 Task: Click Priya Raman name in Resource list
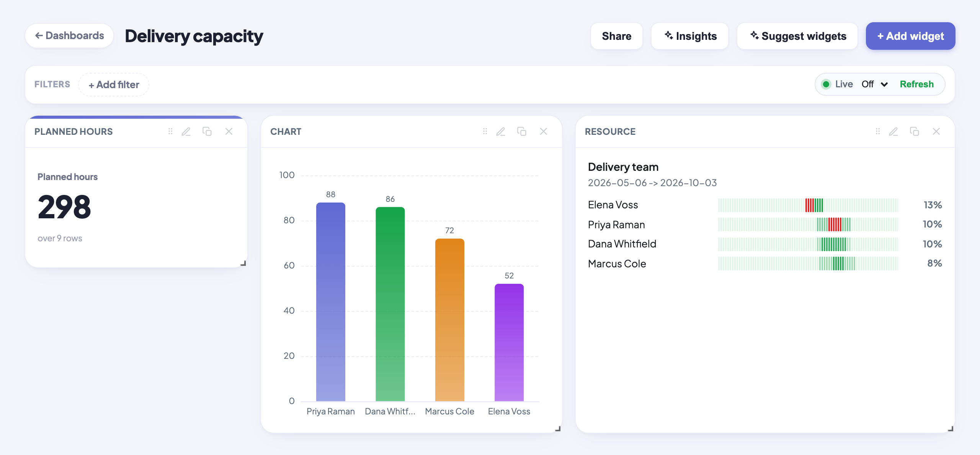(x=616, y=225)
